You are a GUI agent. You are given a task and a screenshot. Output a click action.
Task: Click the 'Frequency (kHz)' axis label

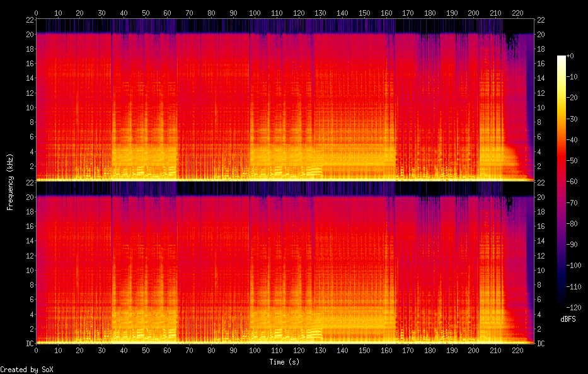coord(11,182)
